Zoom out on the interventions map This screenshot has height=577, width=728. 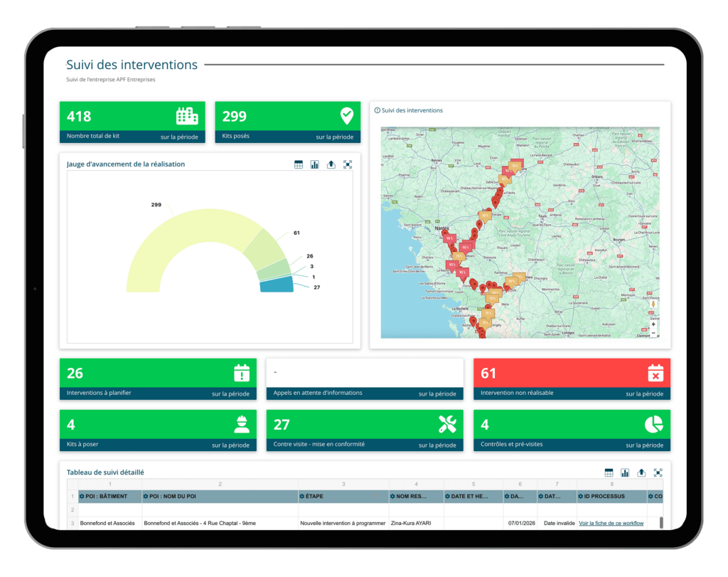653,333
